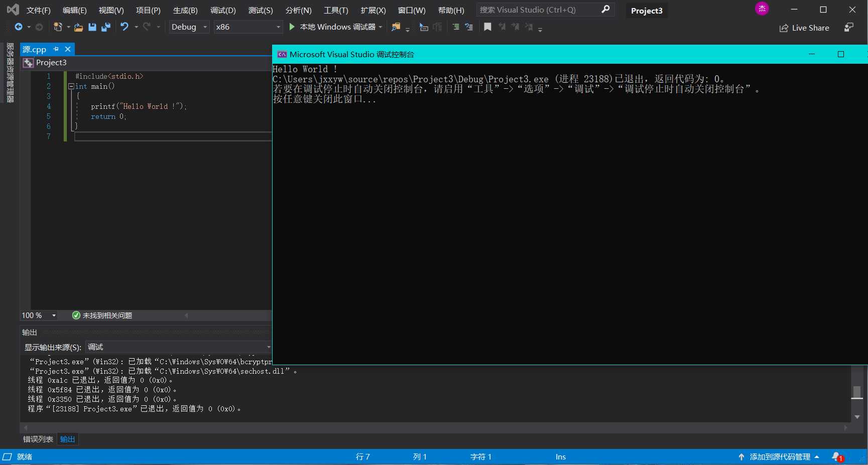The image size is (868, 465).
Task: Collapse the main() function code block
Action: (x=71, y=86)
